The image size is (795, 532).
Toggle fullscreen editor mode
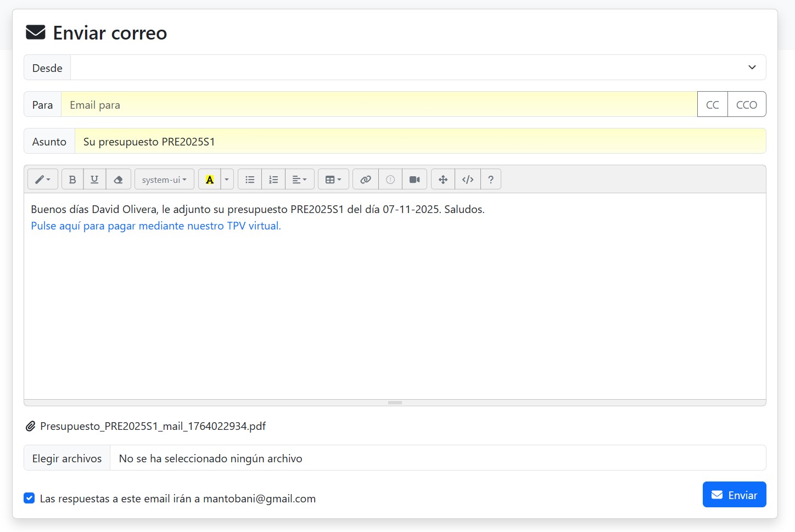click(443, 180)
